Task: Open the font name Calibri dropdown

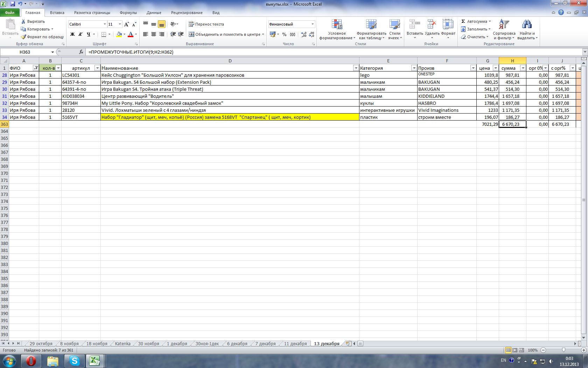Action: click(105, 24)
